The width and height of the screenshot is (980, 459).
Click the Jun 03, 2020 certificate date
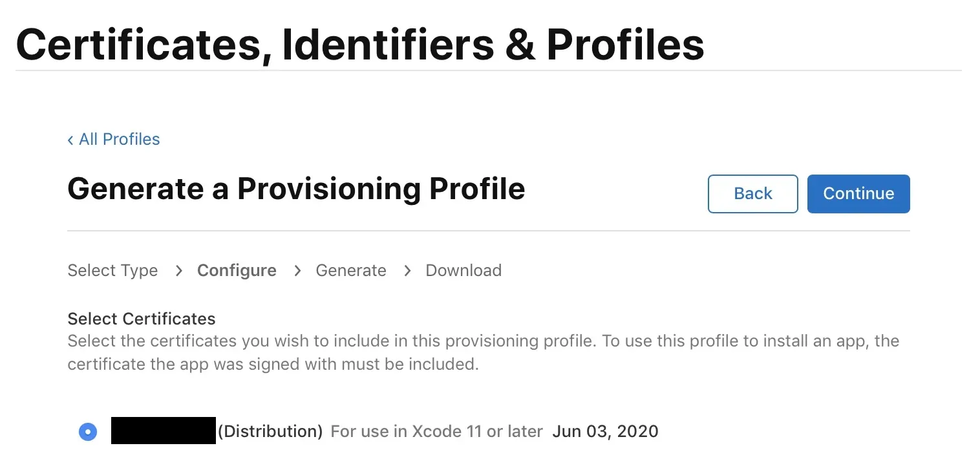[605, 431]
